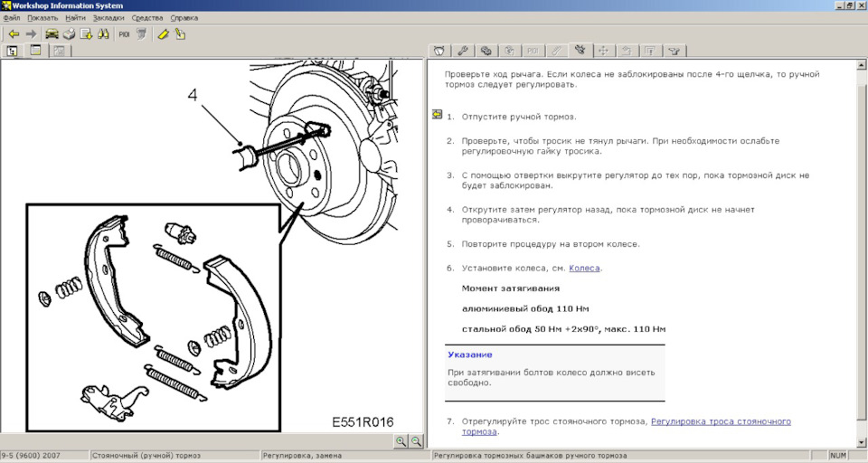The width and height of the screenshot is (868, 463).
Task: Click the yellow step marker beside step 1
Action: [437, 116]
